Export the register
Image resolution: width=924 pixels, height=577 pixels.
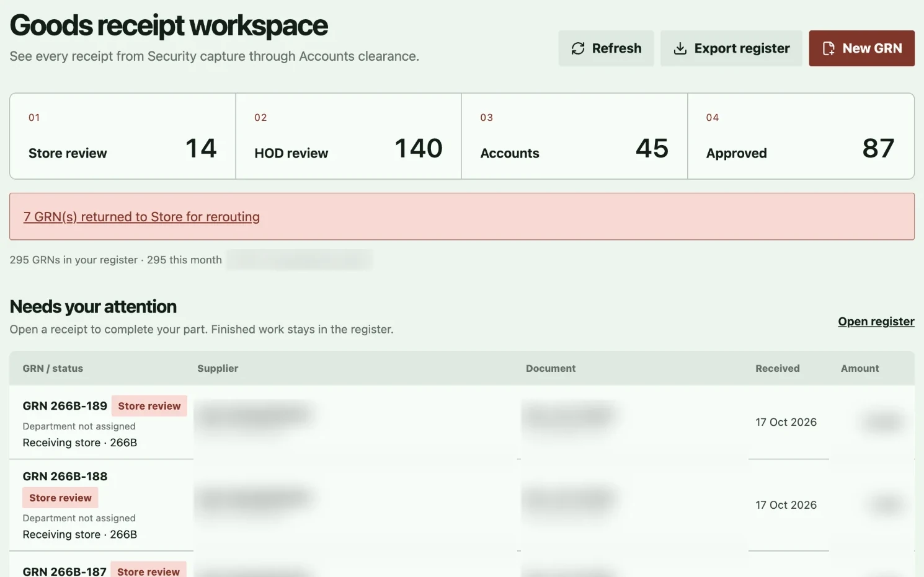[x=731, y=48]
